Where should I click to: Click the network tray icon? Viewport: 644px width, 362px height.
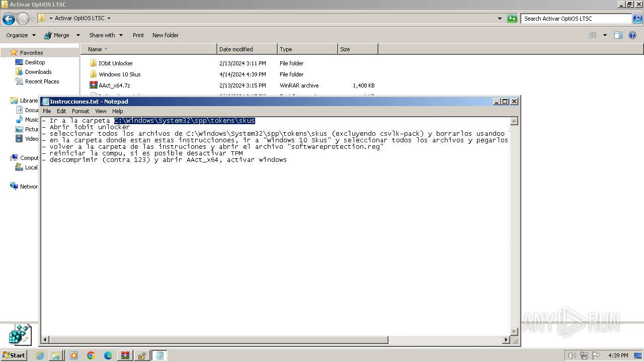point(584,355)
